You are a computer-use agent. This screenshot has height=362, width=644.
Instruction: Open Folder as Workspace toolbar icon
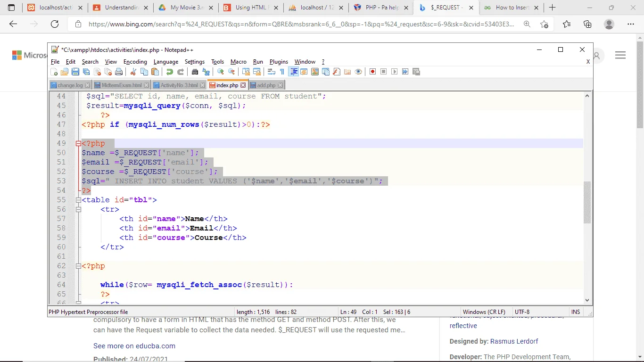click(347, 72)
